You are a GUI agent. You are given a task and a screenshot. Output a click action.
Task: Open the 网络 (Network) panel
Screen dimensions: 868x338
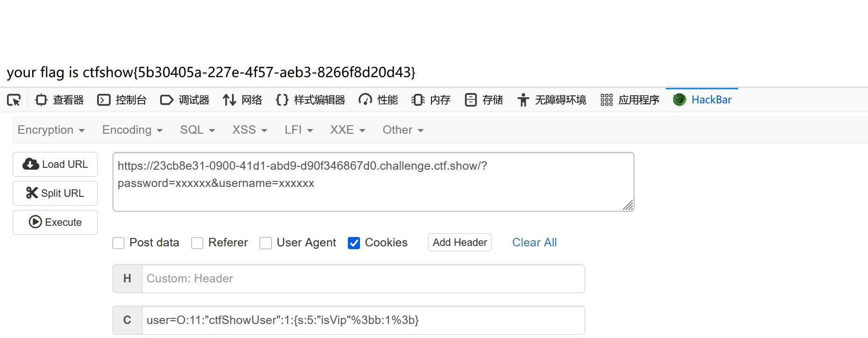pyautogui.click(x=242, y=100)
